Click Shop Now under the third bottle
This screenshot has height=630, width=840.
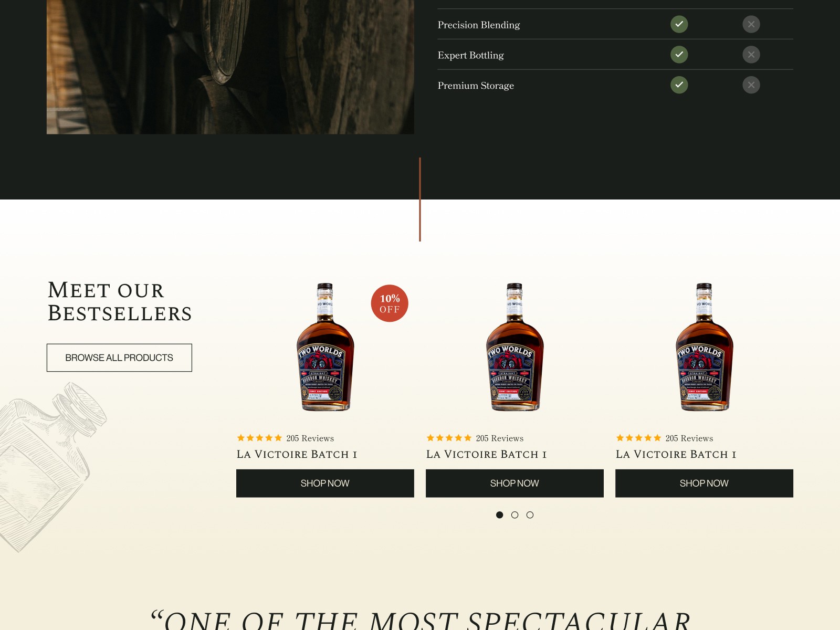pos(704,483)
